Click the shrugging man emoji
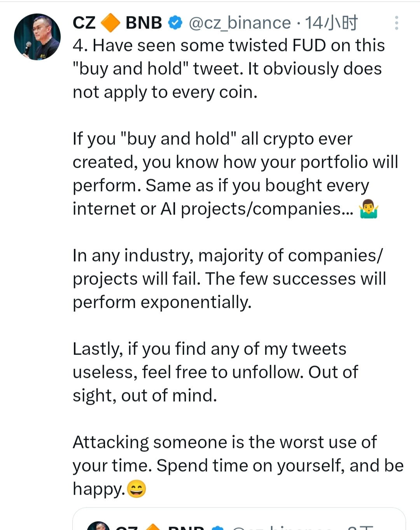This screenshot has width=420, height=530. pyautogui.click(x=368, y=209)
